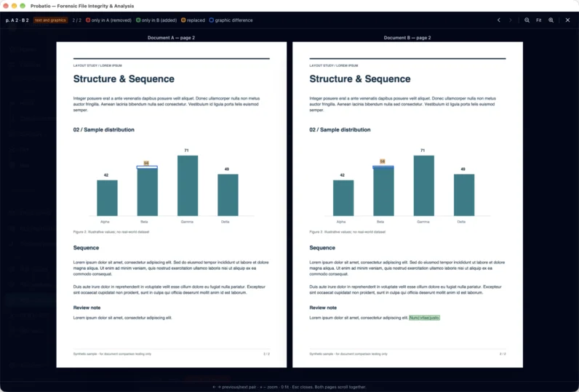Click the Gamma bar labeled 71 in Document A

(188, 185)
